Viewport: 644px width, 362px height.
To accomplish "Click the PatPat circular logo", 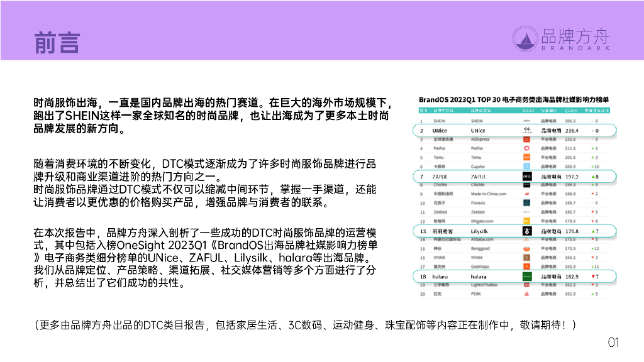I will coord(526,148).
